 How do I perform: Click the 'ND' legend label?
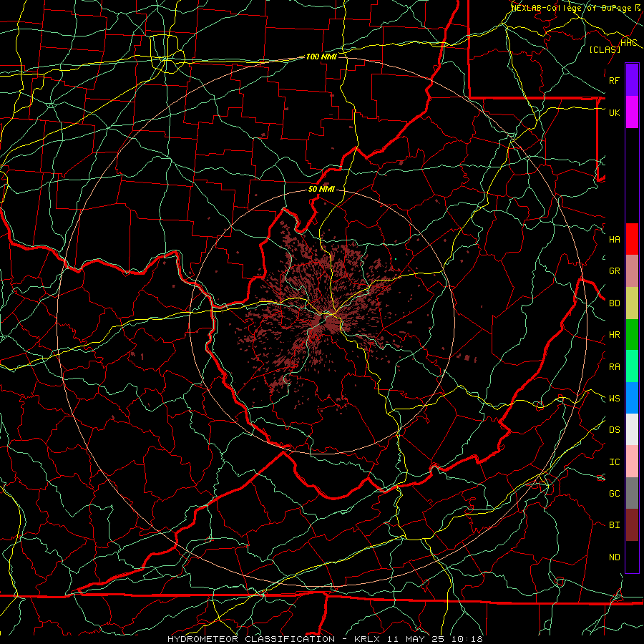(614, 557)
